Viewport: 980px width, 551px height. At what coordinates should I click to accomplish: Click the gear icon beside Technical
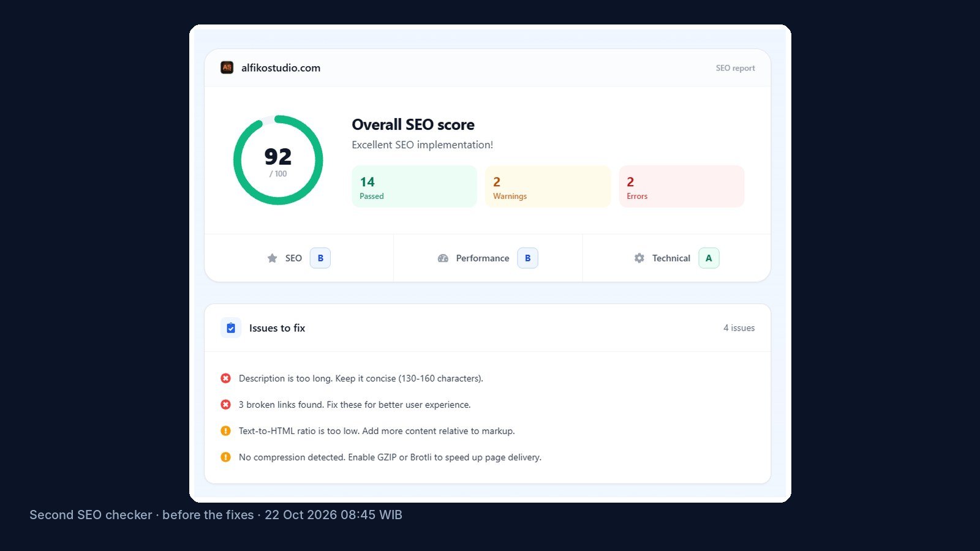(x=639, y=258)
